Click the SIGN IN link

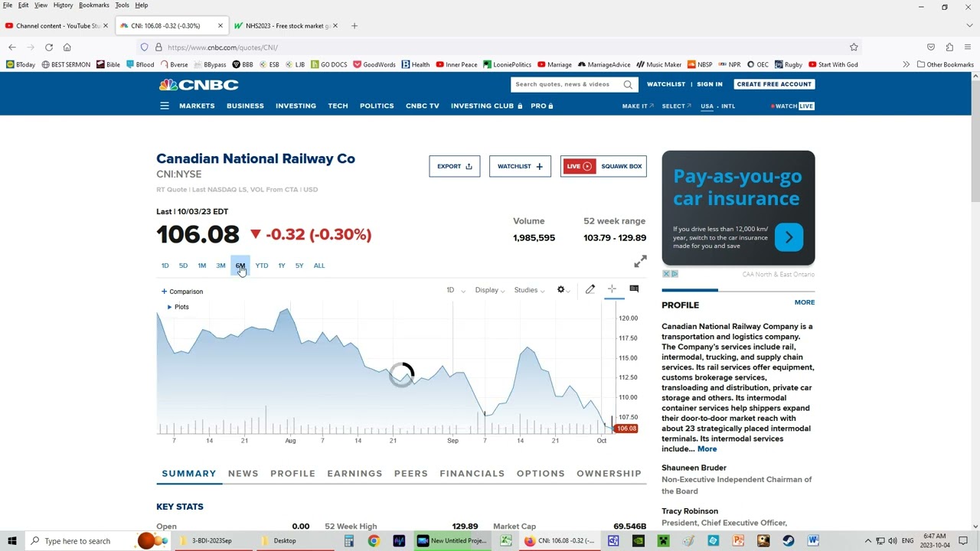pyautogui.click(x=709, y=84)
